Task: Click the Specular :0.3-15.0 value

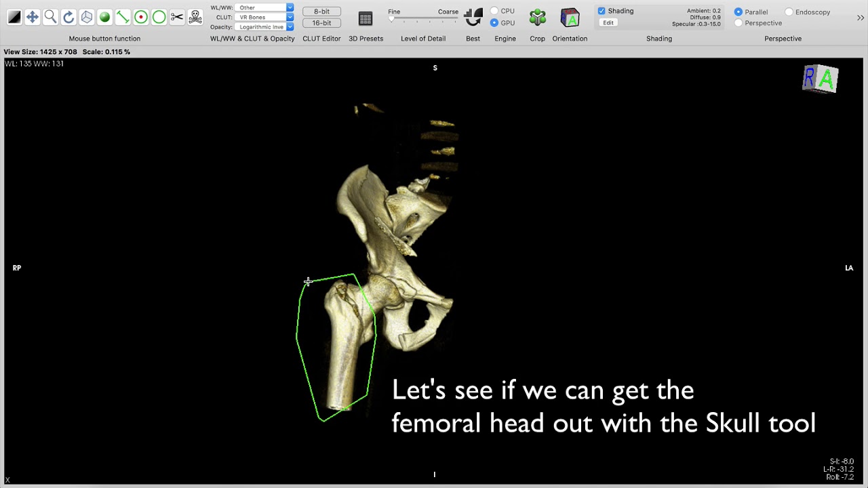Action: point(696,24)
